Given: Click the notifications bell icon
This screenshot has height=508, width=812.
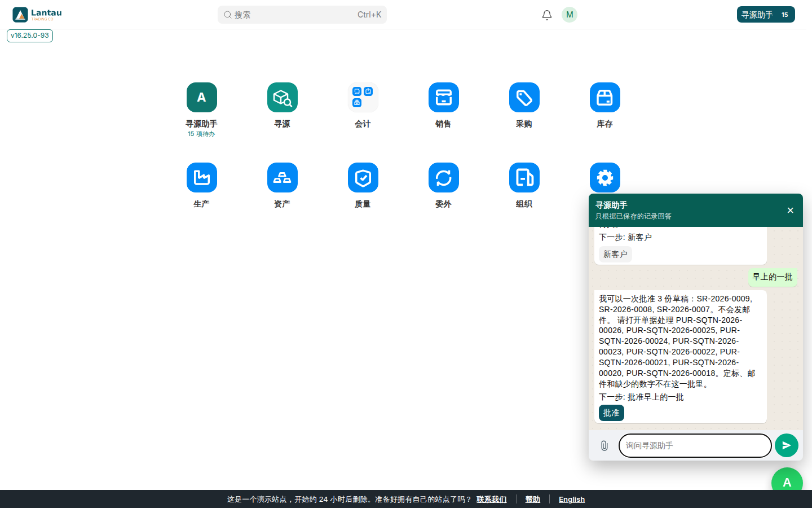Looking at the screenshot, I should [547, 15].
